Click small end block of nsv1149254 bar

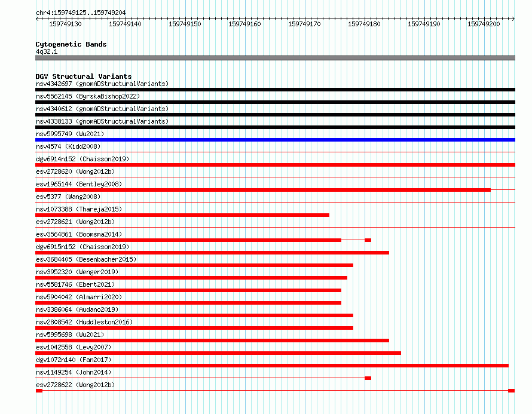368,378
